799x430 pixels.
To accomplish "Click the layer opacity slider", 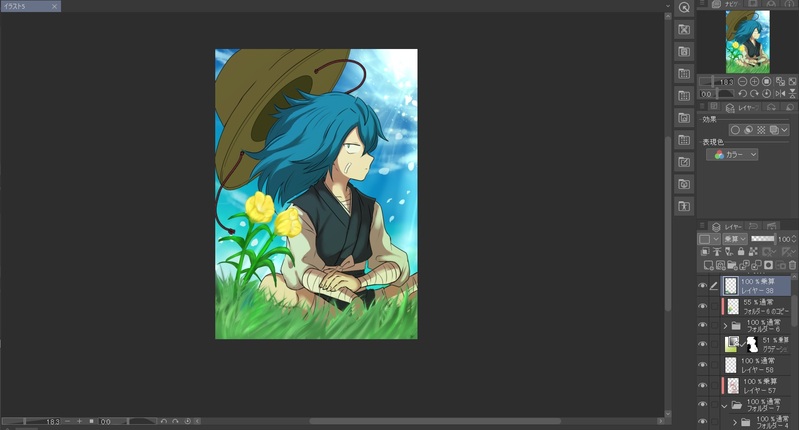I will [x=762, y=239].
